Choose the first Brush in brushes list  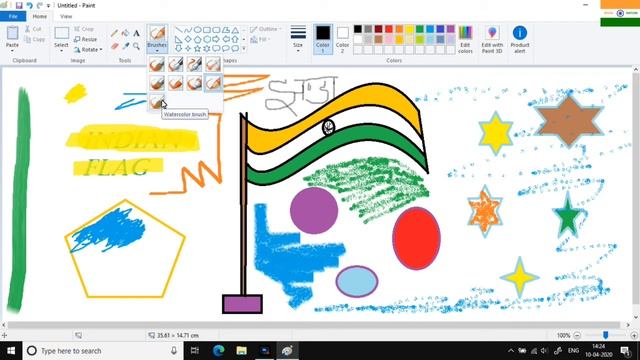tap(157, 64)
